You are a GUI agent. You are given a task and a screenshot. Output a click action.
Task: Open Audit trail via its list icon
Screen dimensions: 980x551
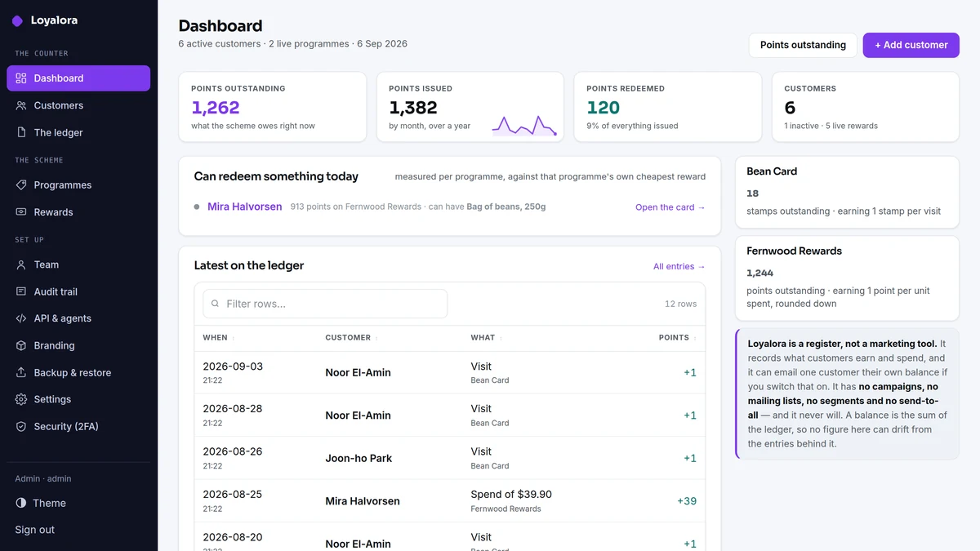pyautogui.click(x=21, y=291)
